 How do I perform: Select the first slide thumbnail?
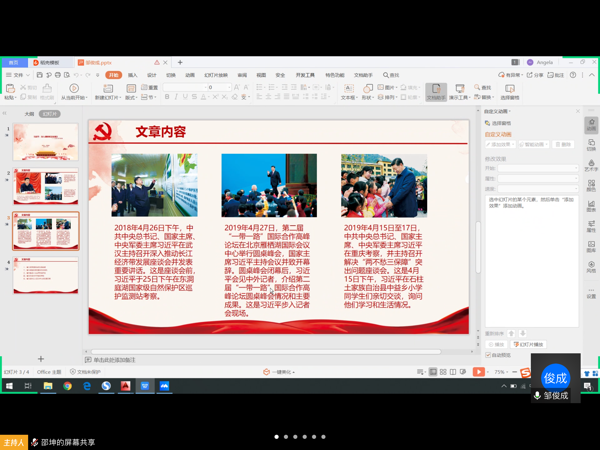tap(46, 143)
